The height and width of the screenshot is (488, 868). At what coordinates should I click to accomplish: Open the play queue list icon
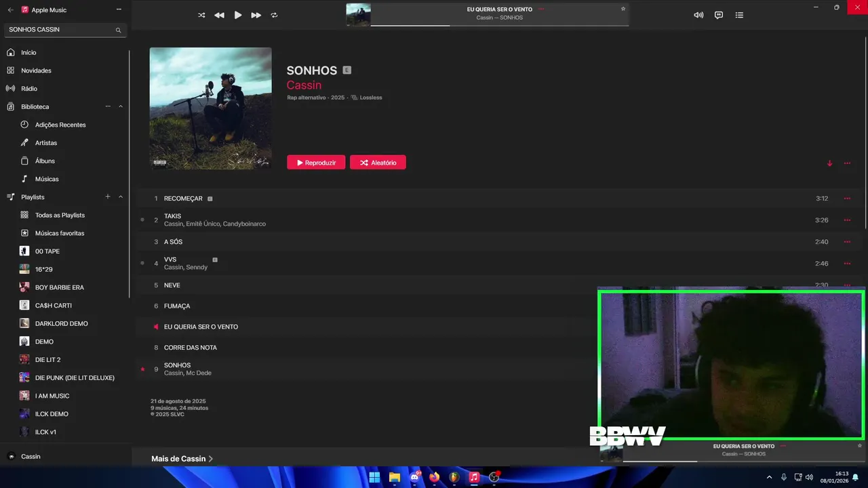coord(739,15)
